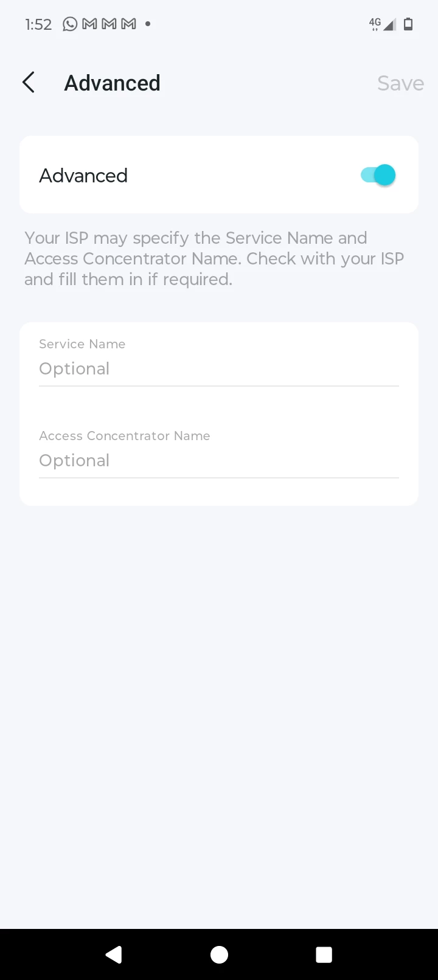Open recent apps with the square button
438x980 pixels.
pos(324,954)
